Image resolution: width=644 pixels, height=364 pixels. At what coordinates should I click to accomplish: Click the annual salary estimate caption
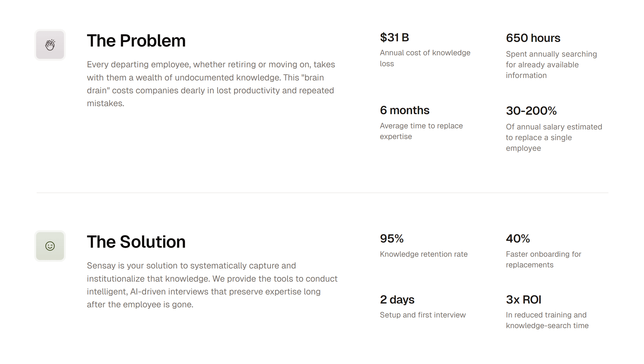(554, 137)
